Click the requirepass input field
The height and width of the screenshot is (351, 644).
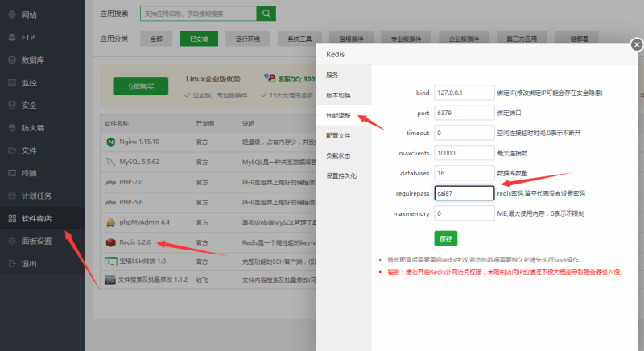(x=464, y=193)
